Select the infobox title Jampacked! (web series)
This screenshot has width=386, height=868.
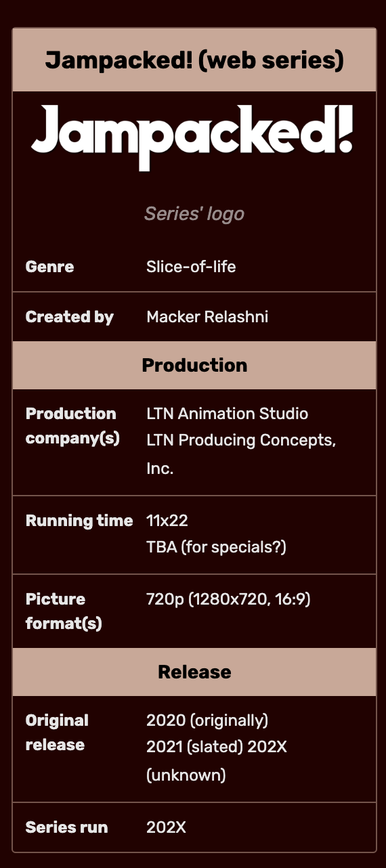point(194,60)
